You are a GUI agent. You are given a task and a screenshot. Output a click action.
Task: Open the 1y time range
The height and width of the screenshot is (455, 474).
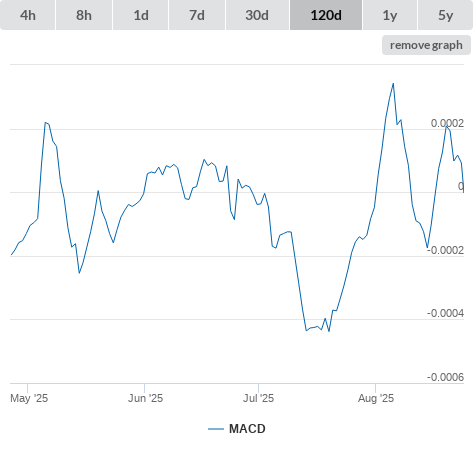coord(390,15)
